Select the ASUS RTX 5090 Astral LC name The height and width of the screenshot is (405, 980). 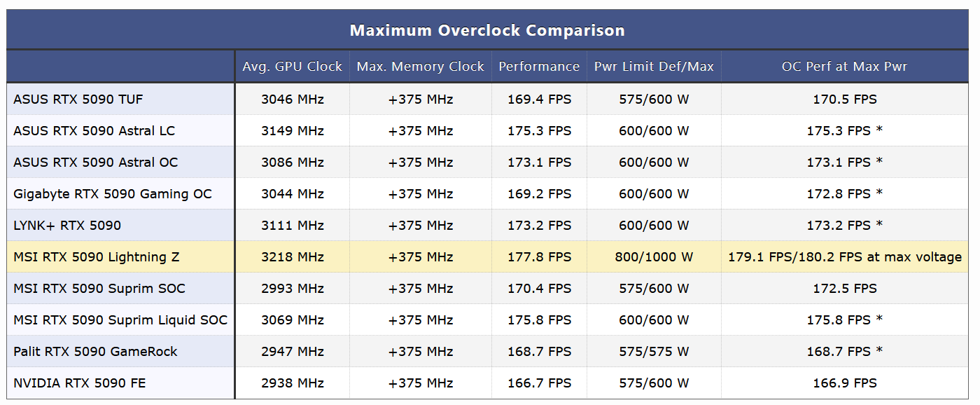[94, 131]
